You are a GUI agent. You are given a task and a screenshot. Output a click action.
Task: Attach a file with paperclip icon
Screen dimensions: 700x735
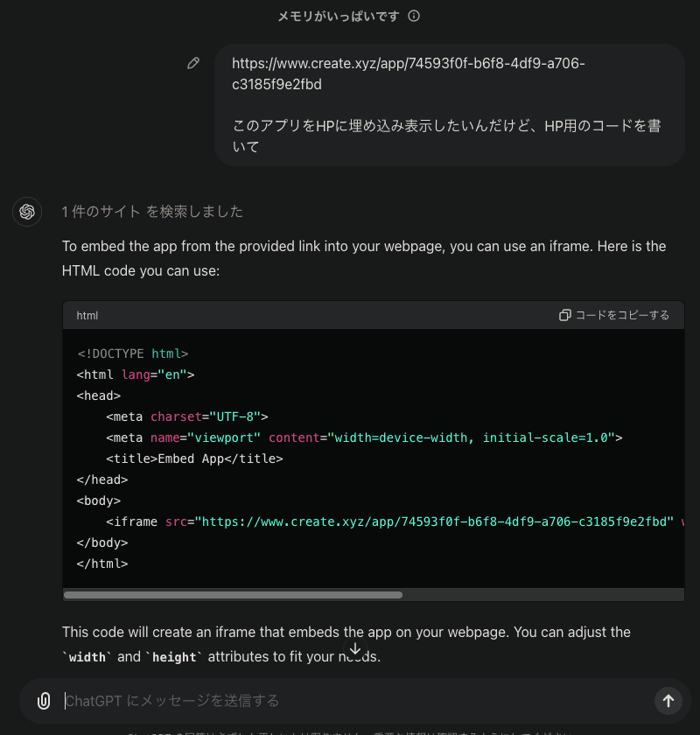44,701
